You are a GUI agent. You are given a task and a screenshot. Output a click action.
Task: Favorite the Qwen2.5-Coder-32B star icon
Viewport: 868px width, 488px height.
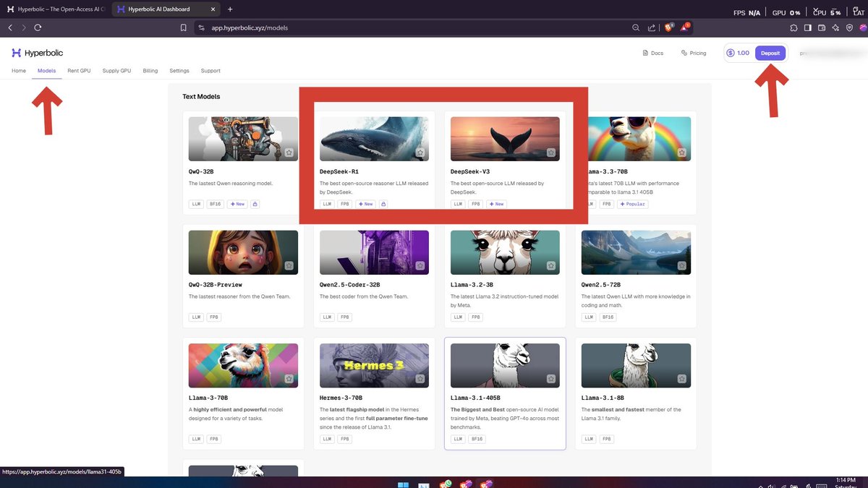pyautogui.click(x=420, y=265)
